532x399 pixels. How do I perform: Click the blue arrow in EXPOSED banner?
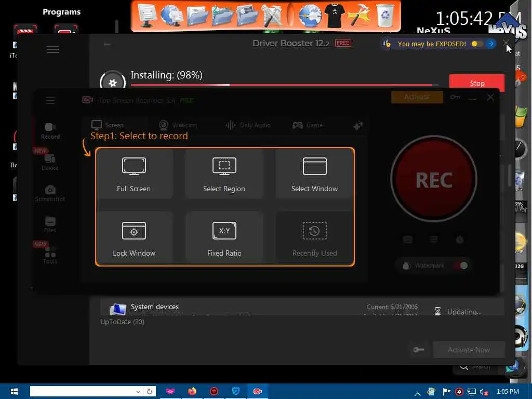pos(490,44)
